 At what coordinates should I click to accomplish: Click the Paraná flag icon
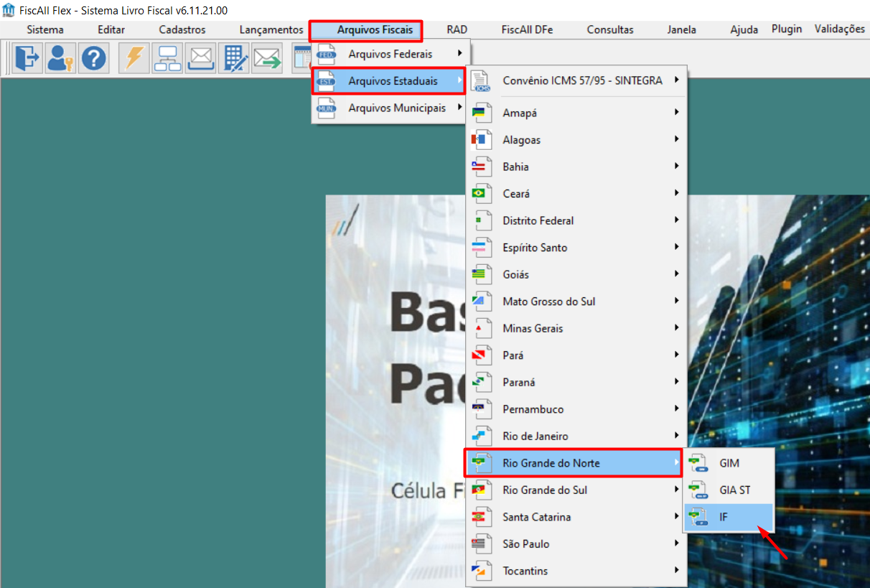(481, 383)
